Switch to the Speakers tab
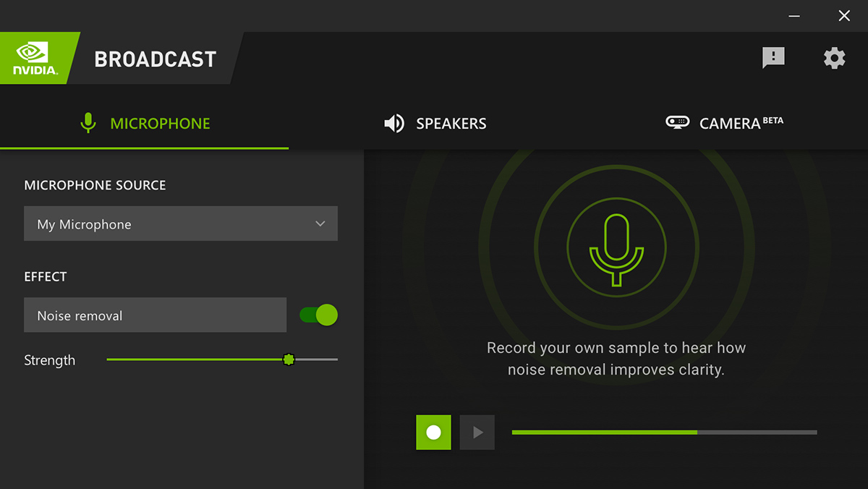 (451, 124)
